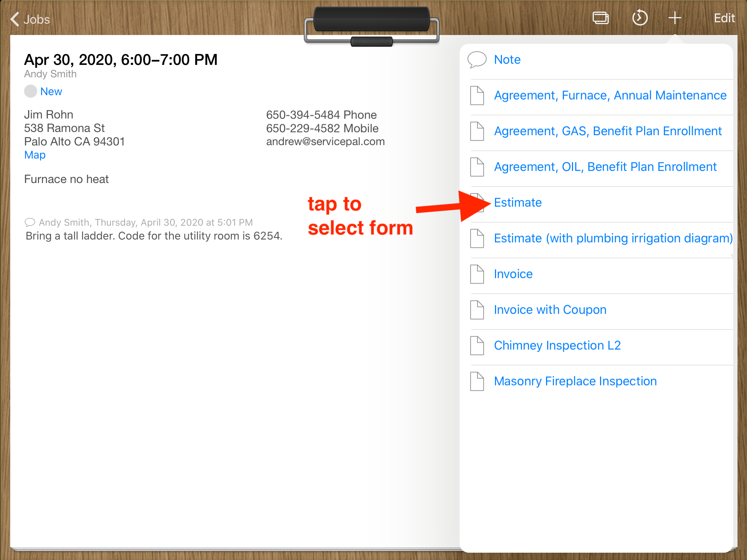Open the Map link under address
Screen dimensions: 747x560
[35, 155]
